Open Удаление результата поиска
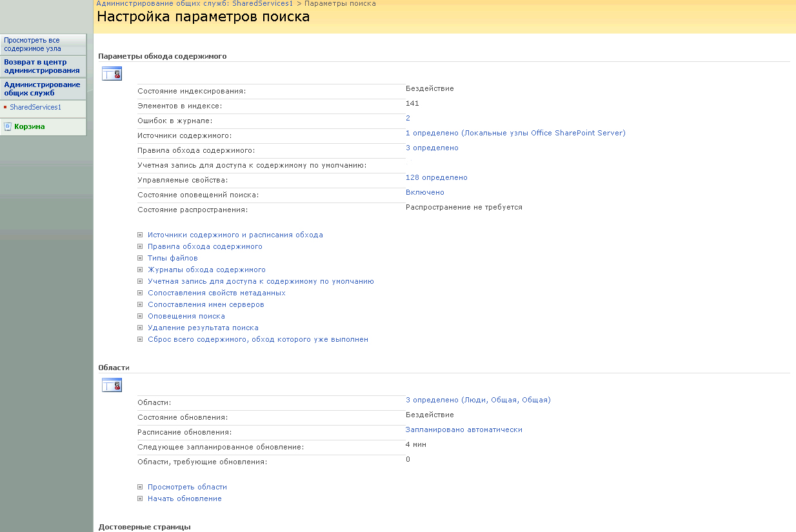 [203, 328]
